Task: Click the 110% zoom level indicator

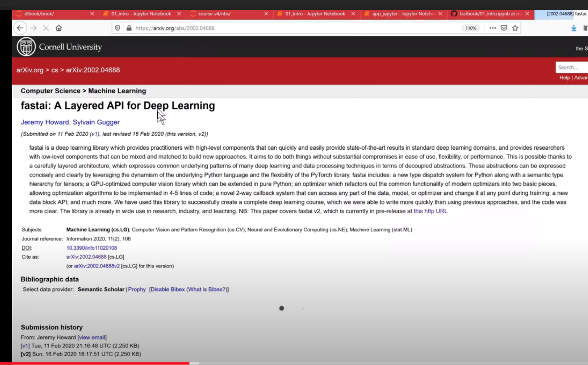Action: click(x=471, y=28)
